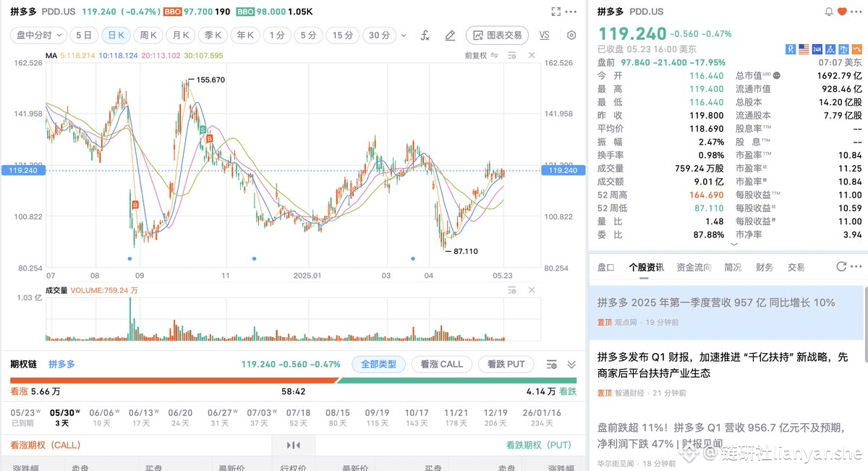Expand more intervals chevron after 30分
868x471 pixels.
404,35
